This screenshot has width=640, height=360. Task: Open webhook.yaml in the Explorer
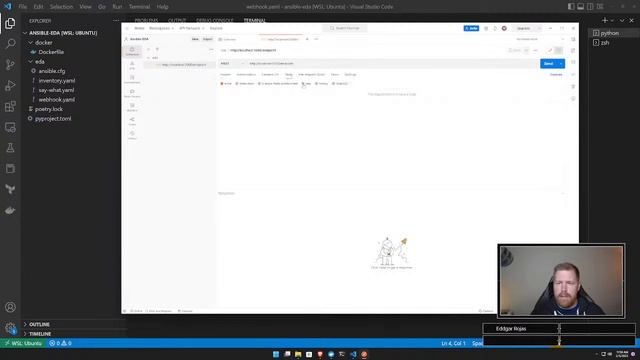(x=56, y=100)
